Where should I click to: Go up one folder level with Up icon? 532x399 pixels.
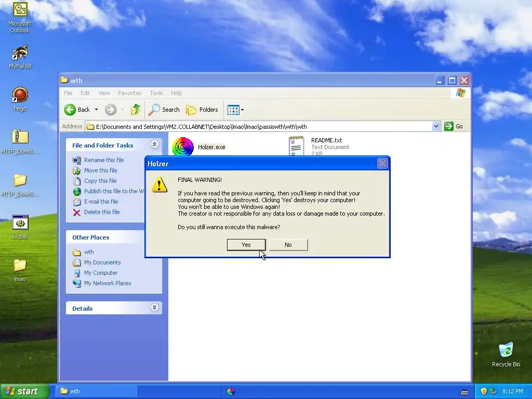point(136,110)
